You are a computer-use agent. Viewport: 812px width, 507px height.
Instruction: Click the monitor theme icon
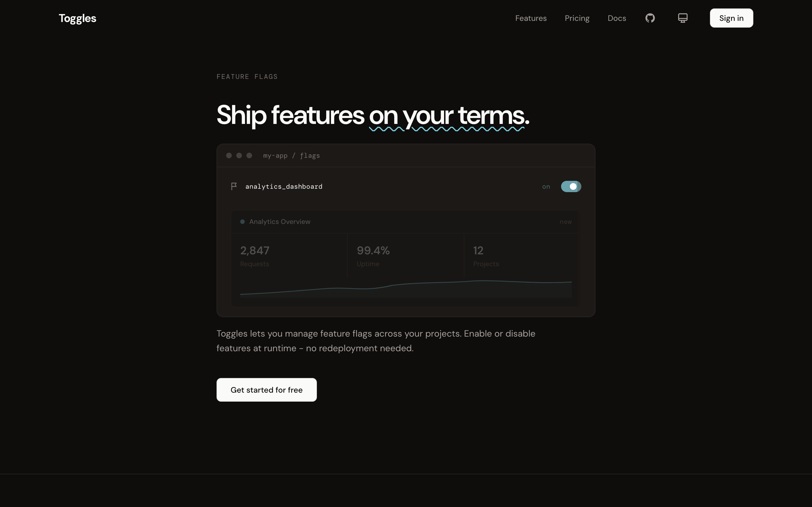pyautogui.click(x=683, y=18)
